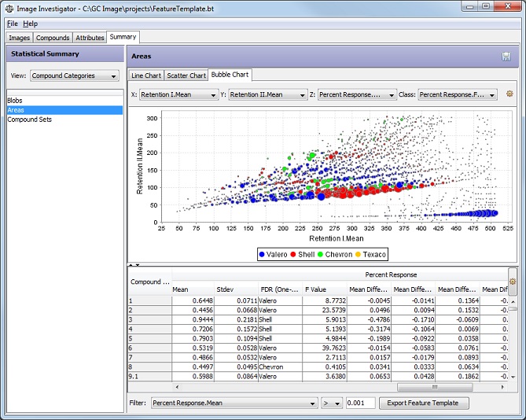Image resolution: width=526 pixels, height=420 pixels.
Task: Click the table scroll right arrow
Action: (x=502, y=387)
